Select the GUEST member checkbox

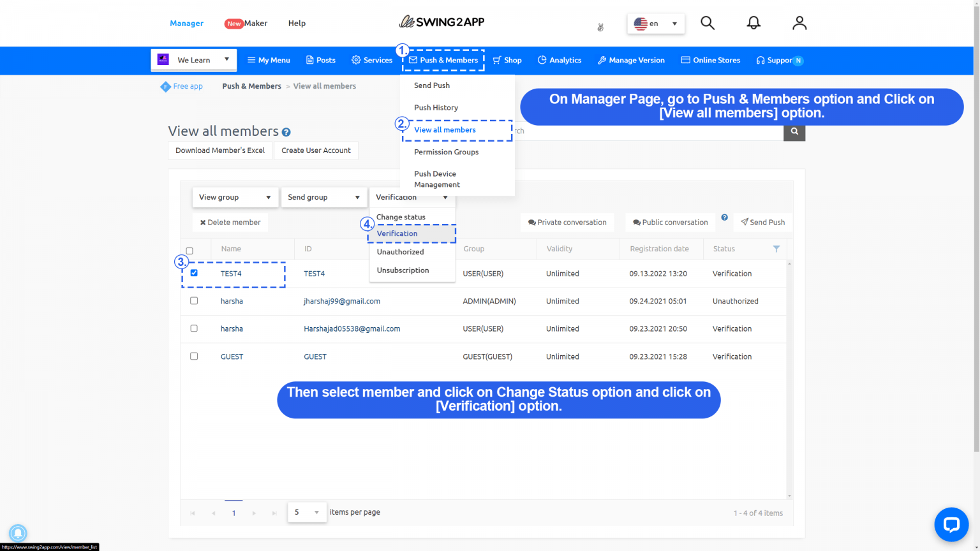(194, 356)
